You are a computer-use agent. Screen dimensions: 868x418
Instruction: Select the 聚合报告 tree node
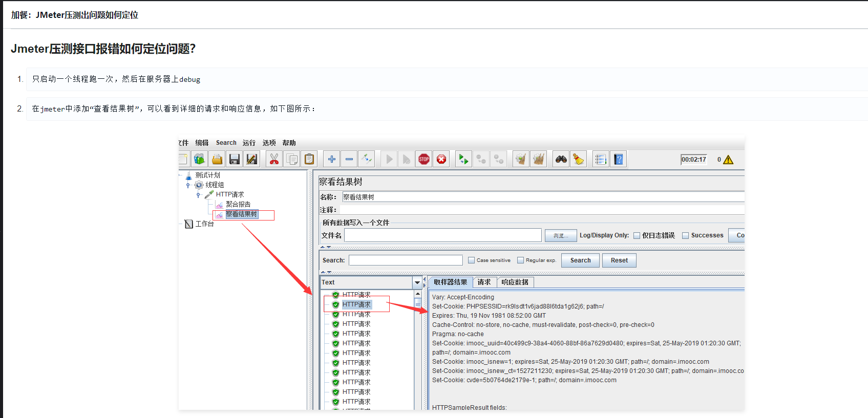click(x=238, y=205)
